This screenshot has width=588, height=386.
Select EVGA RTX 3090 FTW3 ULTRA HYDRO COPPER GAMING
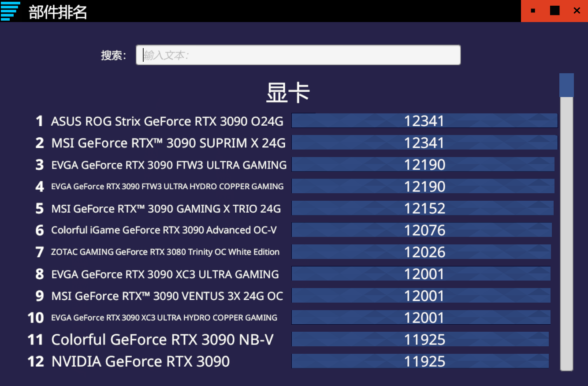tap(167, 187)
